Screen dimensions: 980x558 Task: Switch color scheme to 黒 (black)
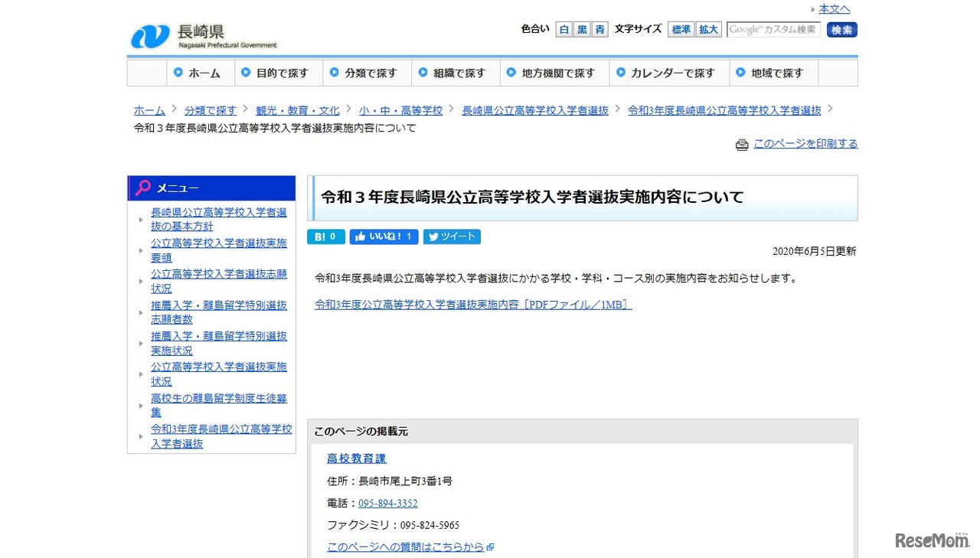(x=581, y=29)
